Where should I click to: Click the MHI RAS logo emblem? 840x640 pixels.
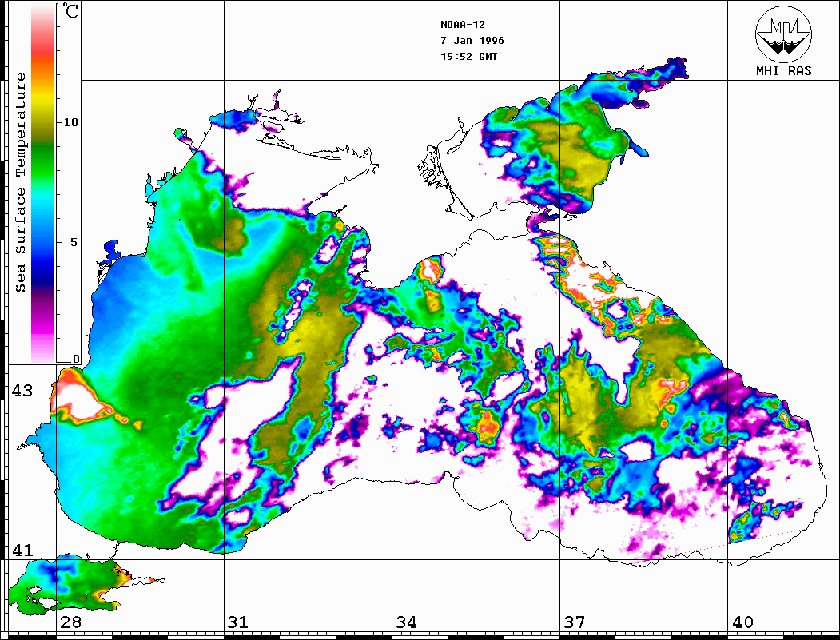pos(783,34)
